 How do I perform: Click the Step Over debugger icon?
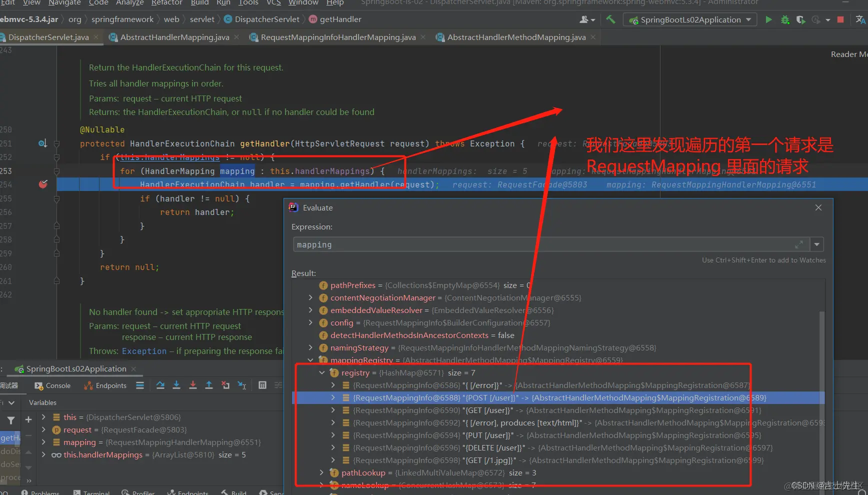(x=160, y=385)
